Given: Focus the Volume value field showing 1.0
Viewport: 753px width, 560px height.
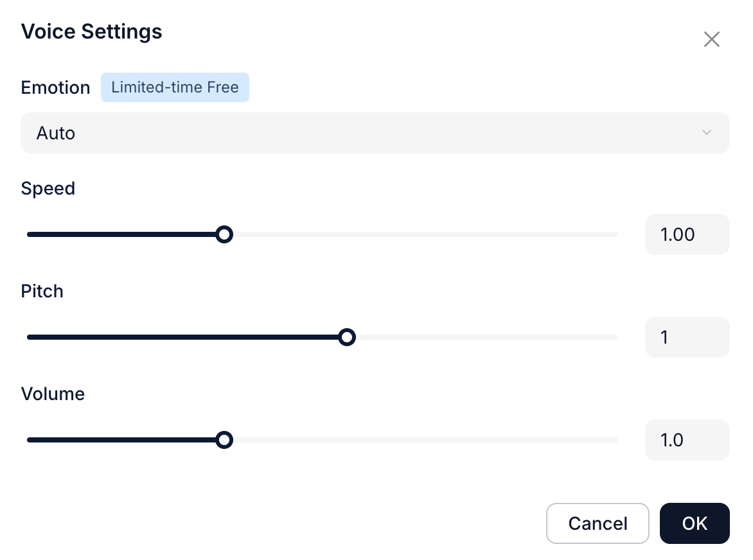Looking at the screenshot, I should (x=687, y=440).
